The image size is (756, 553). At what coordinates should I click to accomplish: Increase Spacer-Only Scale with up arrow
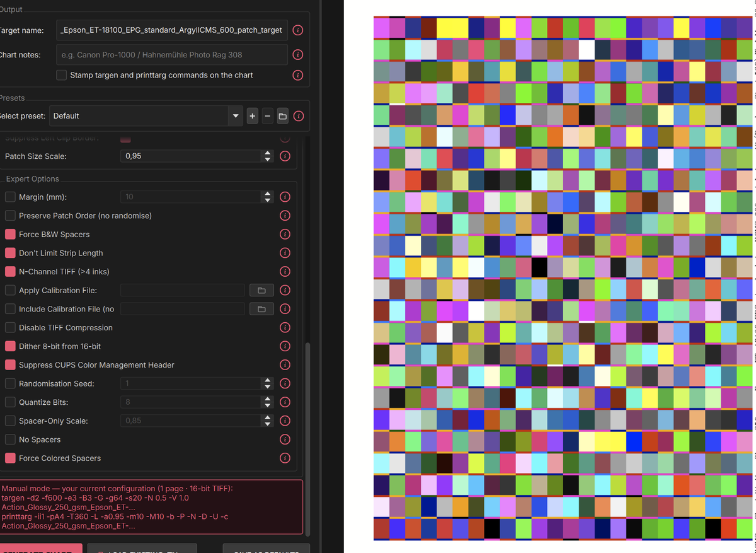268,418
